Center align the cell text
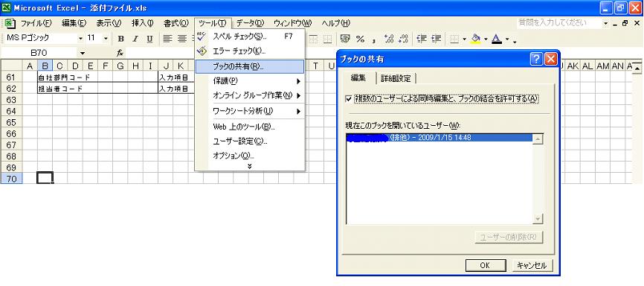 pyautogui.click(x=182, y=39)
